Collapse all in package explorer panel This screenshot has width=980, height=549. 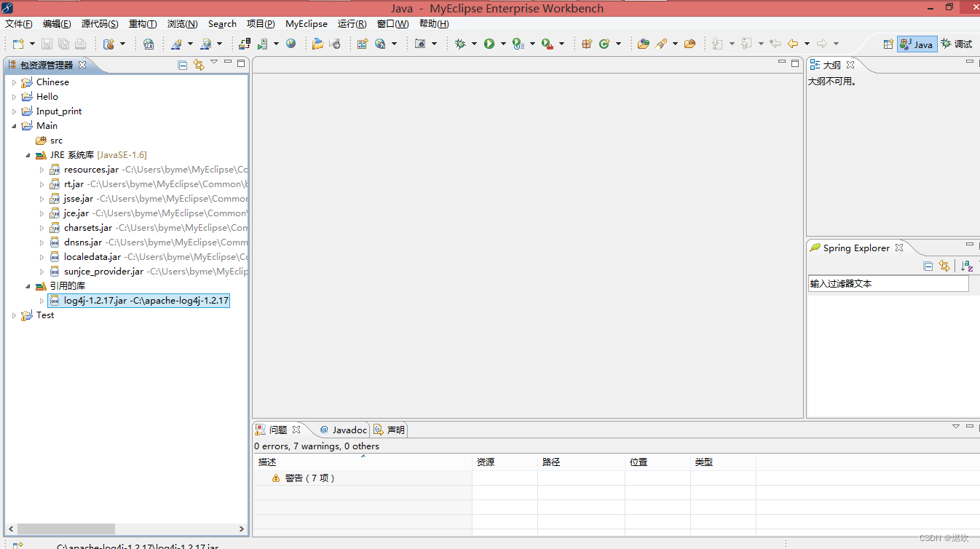(x=183, y=65)
